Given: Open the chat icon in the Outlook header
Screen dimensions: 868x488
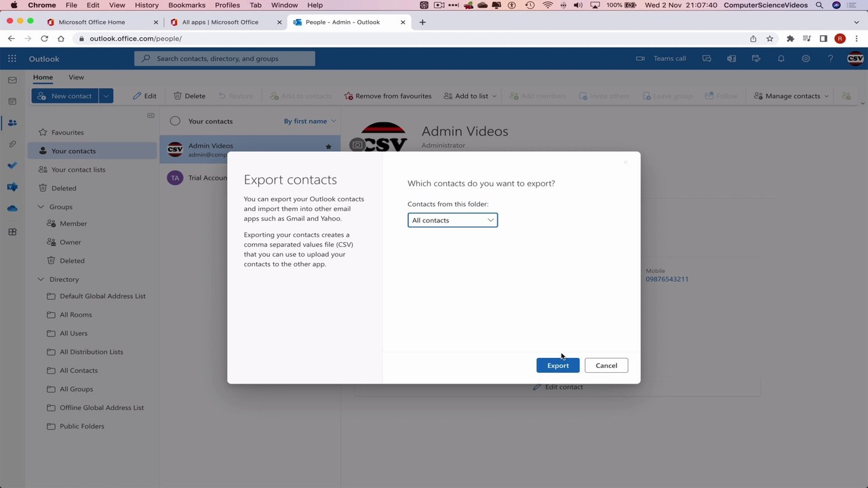Looking at the screenshot, I should 707,58.
